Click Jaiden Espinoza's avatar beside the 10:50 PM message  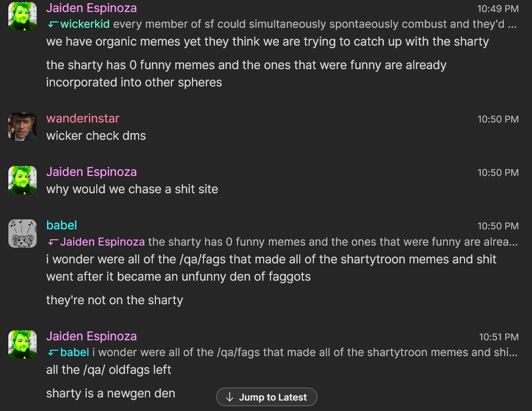coord(22,180)
